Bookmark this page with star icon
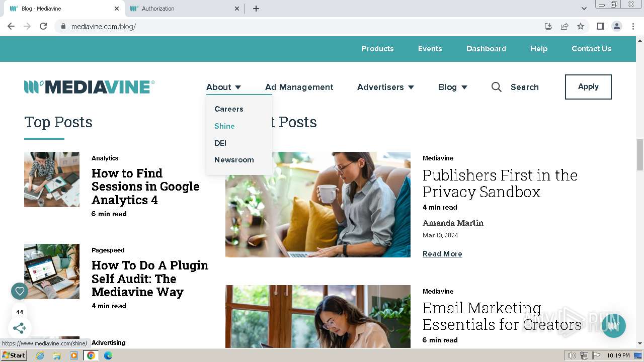644x362 pixels. [x=581, y=26]
